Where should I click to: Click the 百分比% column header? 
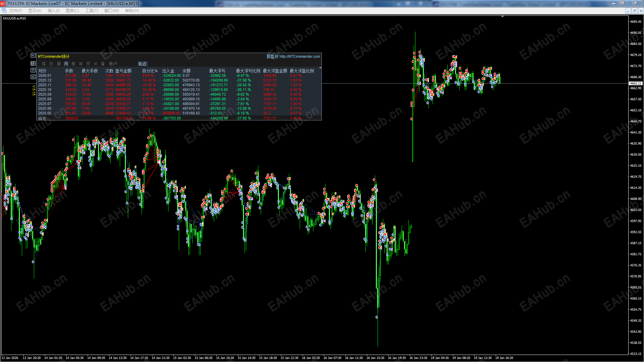point(150,71)
